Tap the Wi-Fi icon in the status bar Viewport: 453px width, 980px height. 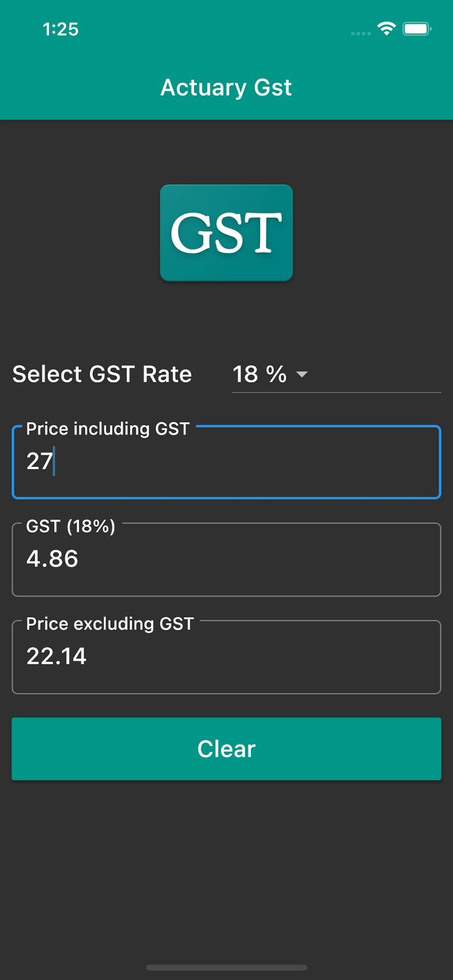click(x=386, y=29)
